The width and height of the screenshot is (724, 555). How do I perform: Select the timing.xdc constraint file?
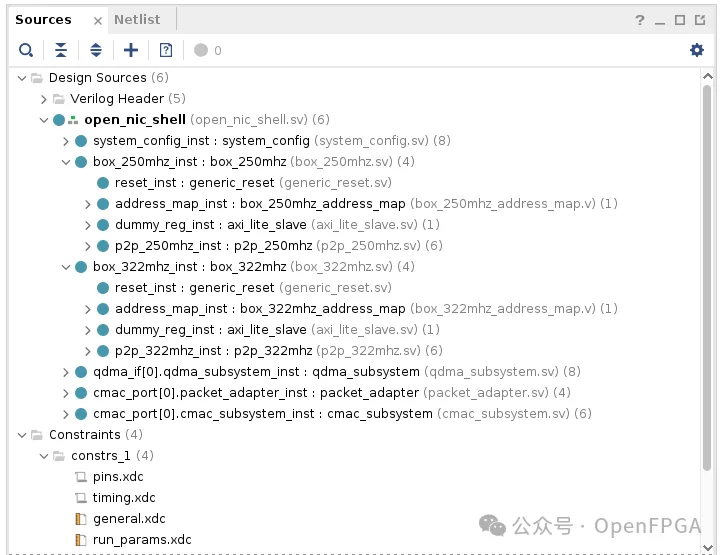pyautogui.click(x=124, y=498)
